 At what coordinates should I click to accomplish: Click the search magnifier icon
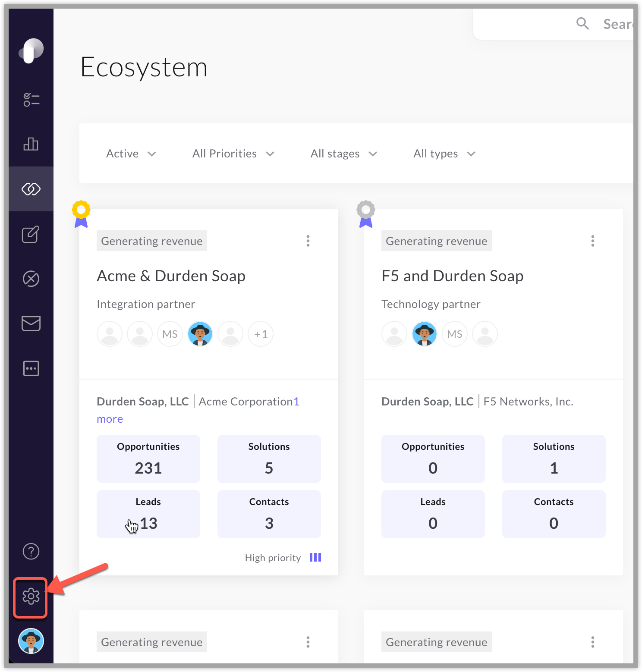coord(582,24)
